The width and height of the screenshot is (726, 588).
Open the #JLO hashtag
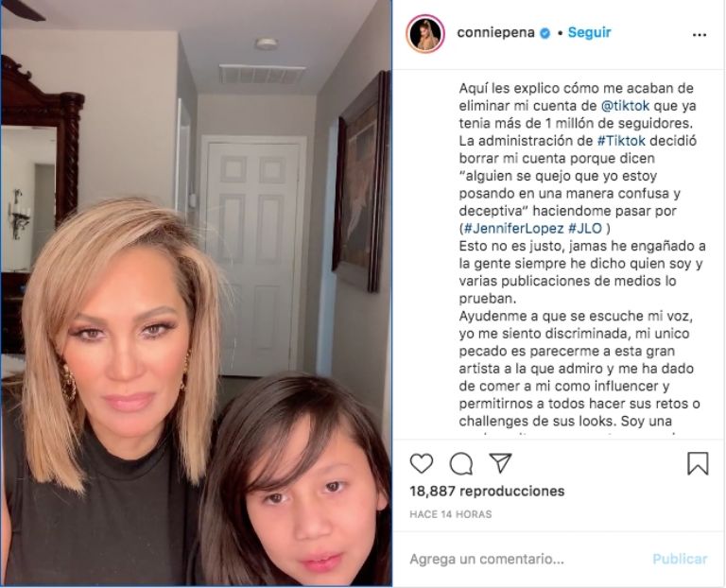click(585, 228)
